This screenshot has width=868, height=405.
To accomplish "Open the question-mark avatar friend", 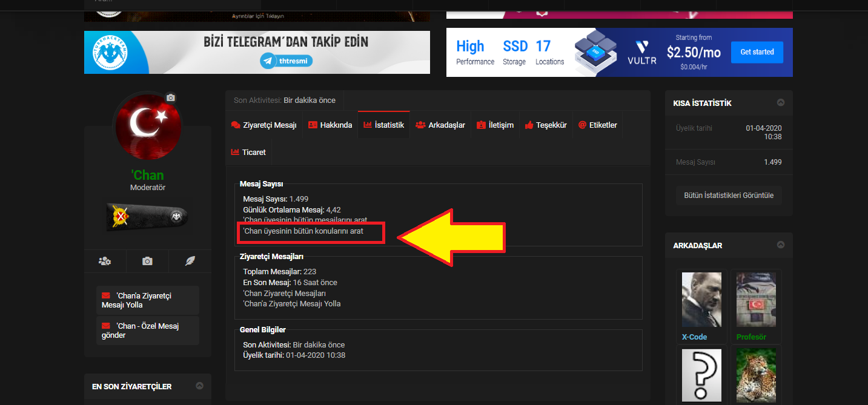I will coord(702,376).
